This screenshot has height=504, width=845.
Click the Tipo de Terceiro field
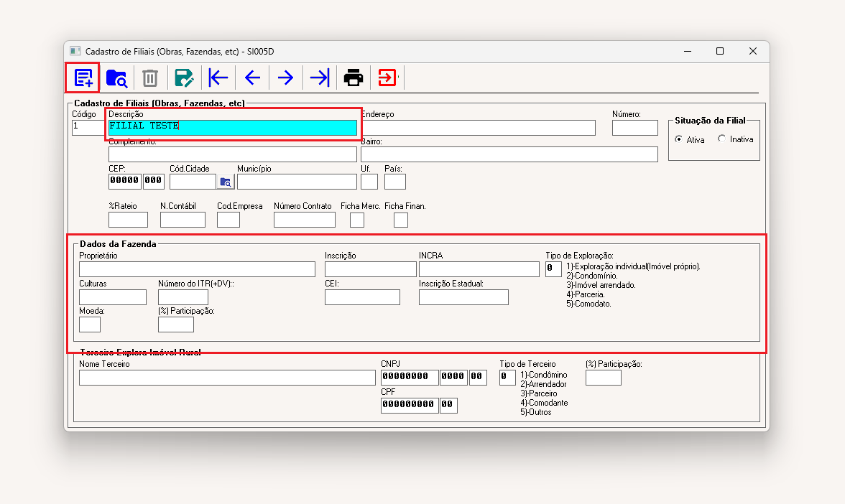pos(507,378)
